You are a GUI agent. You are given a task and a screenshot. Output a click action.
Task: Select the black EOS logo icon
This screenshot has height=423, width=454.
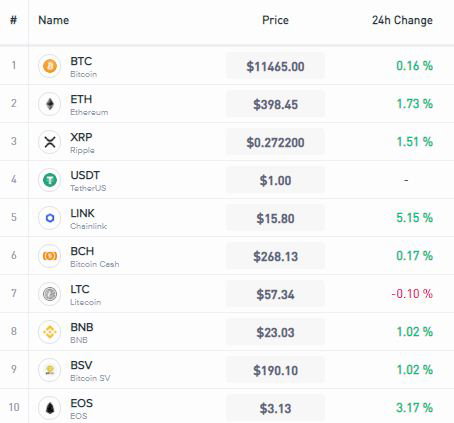(50, 408)
